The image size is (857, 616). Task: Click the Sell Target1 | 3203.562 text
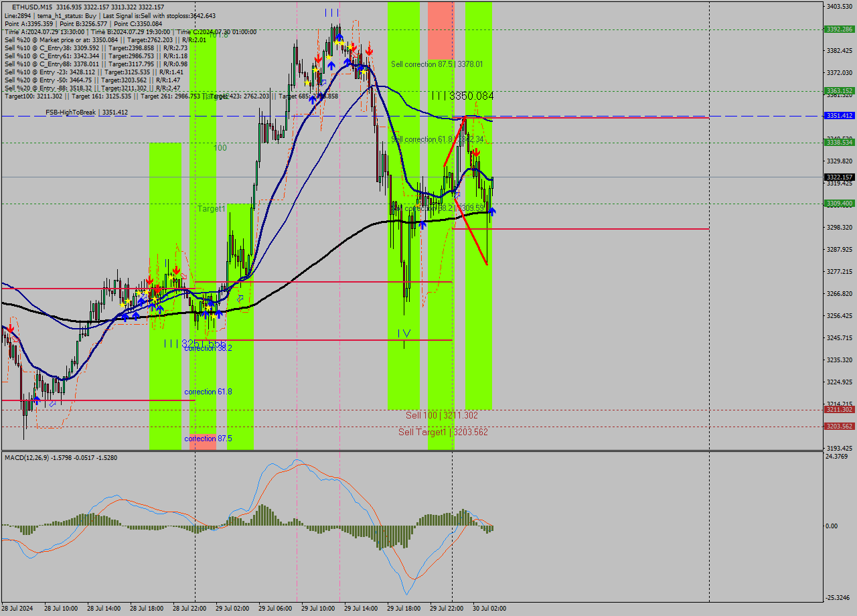pos(442,432)
